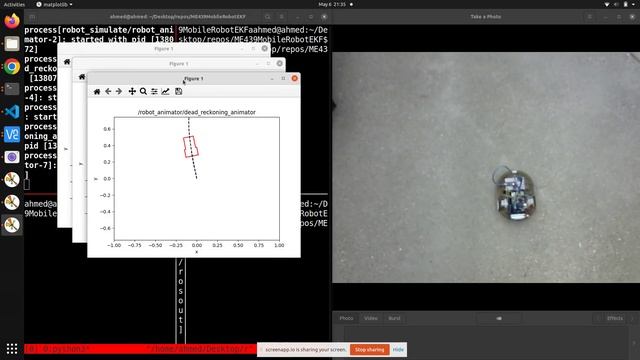The width and height of the screenshot is (640, 360).
Task: Show Applications grid at dock bottom
Action: [x=12, y=349]
